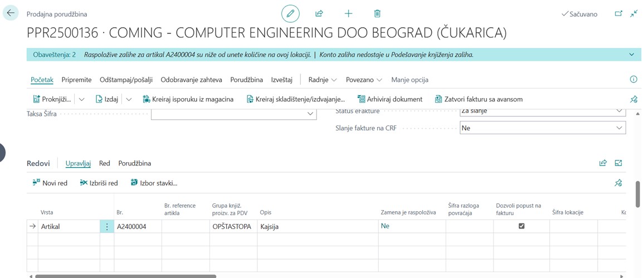Click Novi red button

(x=50, y=183)
